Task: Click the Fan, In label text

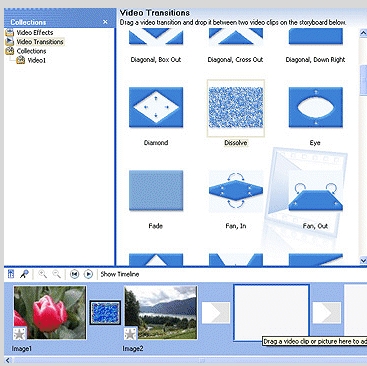Action: (x=236, y=226)
